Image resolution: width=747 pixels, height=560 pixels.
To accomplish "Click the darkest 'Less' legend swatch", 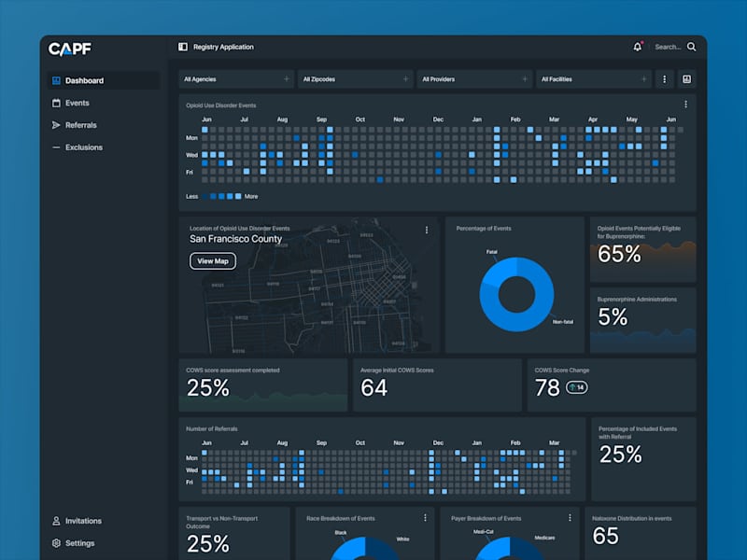I will point(204,196).
